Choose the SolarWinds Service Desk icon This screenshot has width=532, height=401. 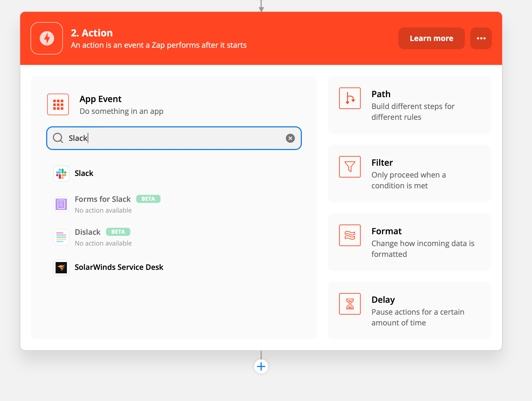tap(61, 267)
